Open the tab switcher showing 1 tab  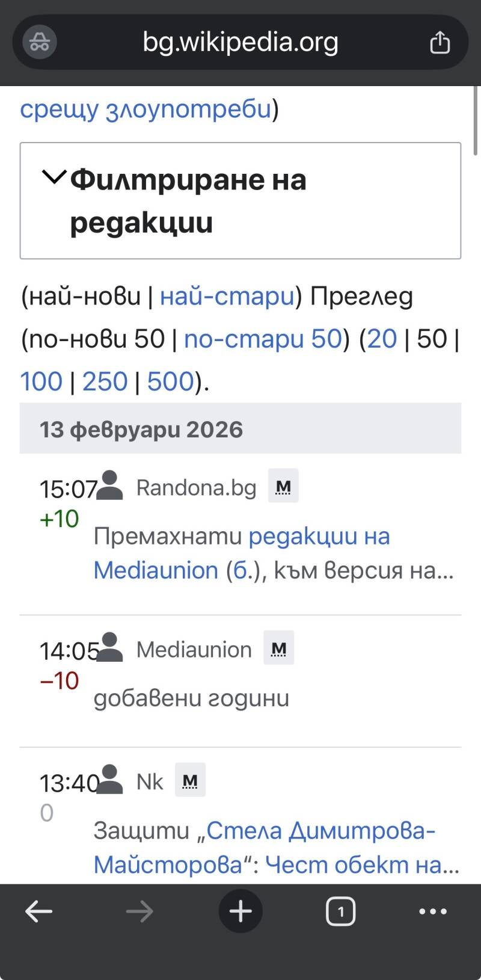pyautogui.click(x=340, y=912)
